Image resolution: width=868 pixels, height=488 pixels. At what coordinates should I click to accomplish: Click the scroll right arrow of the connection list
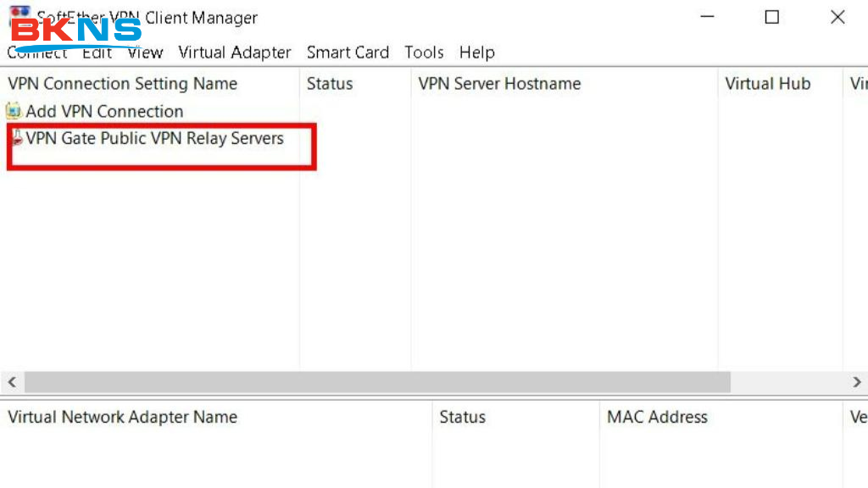tap(857, 383)
